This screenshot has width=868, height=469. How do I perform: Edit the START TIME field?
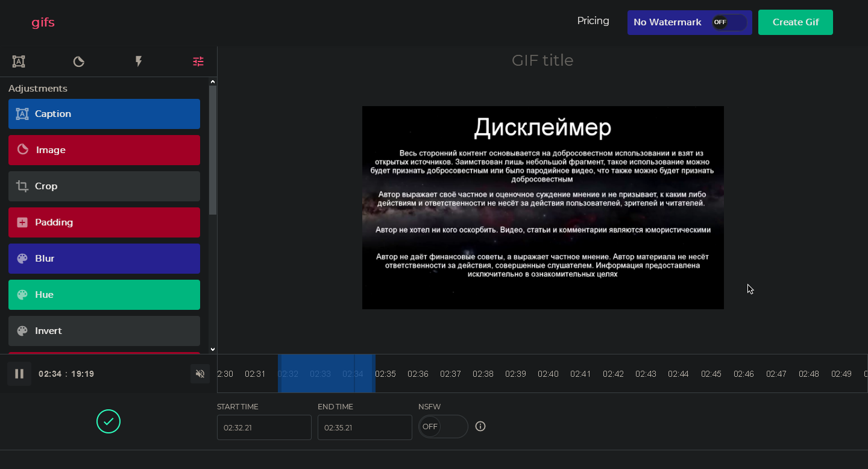(264, 427)
